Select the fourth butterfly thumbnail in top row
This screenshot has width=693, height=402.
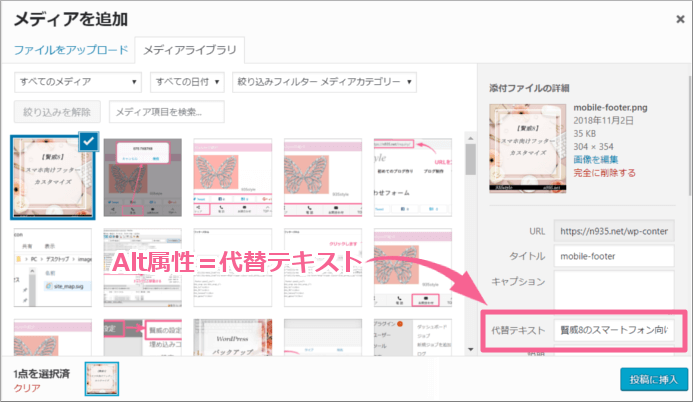(323, 178)
